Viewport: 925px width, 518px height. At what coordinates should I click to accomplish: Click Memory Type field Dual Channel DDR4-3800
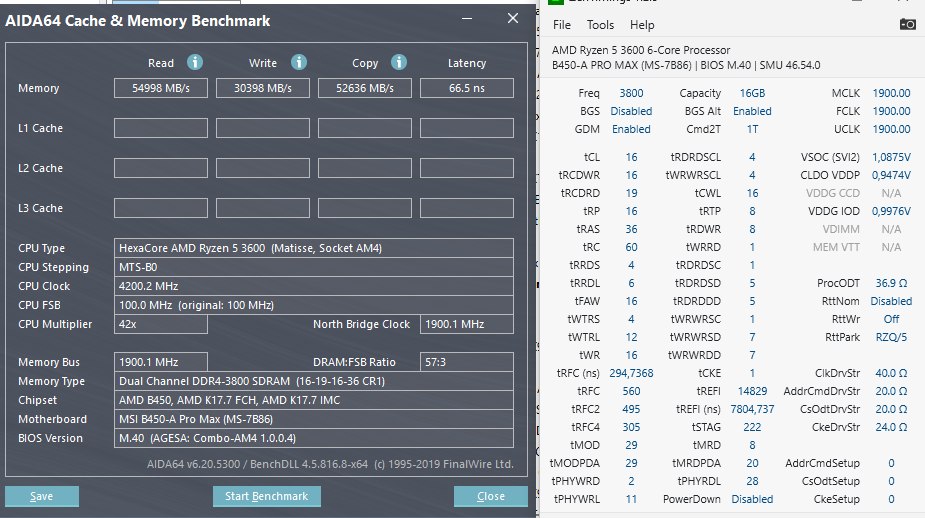click(314, 381)
